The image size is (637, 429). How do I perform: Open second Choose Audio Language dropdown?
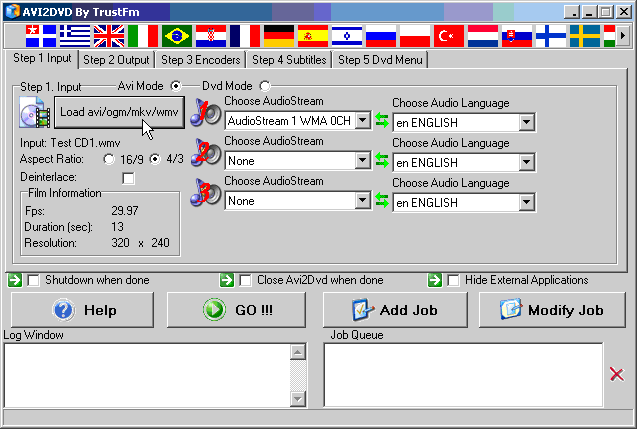click(526, 162)
